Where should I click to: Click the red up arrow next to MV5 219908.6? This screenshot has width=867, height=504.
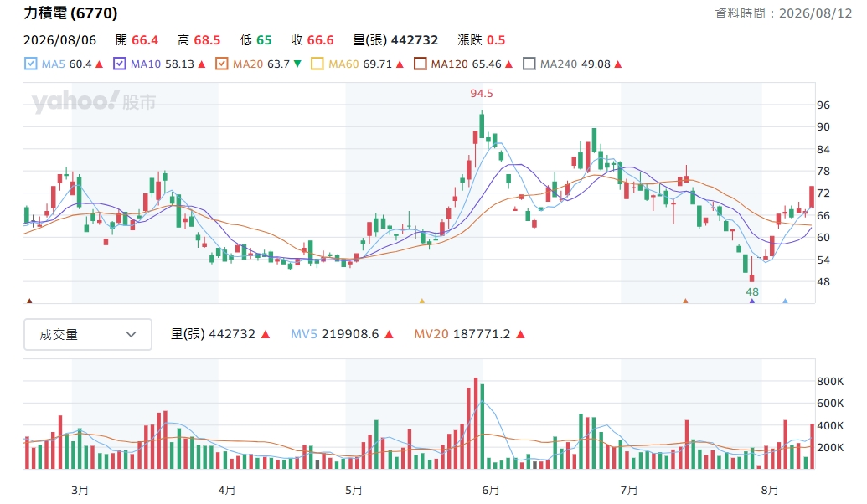pyautogui.click(x=390, y=334)
